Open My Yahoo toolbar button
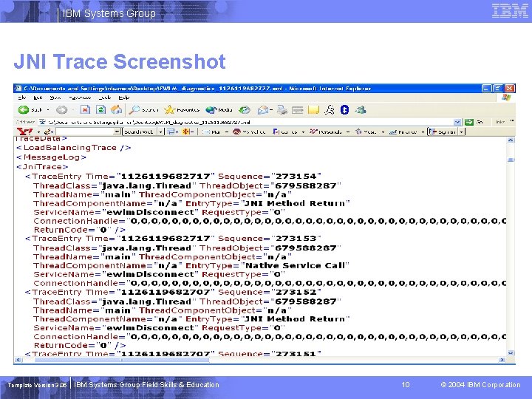Screen dimensions: 532x399 coord(249,132)
